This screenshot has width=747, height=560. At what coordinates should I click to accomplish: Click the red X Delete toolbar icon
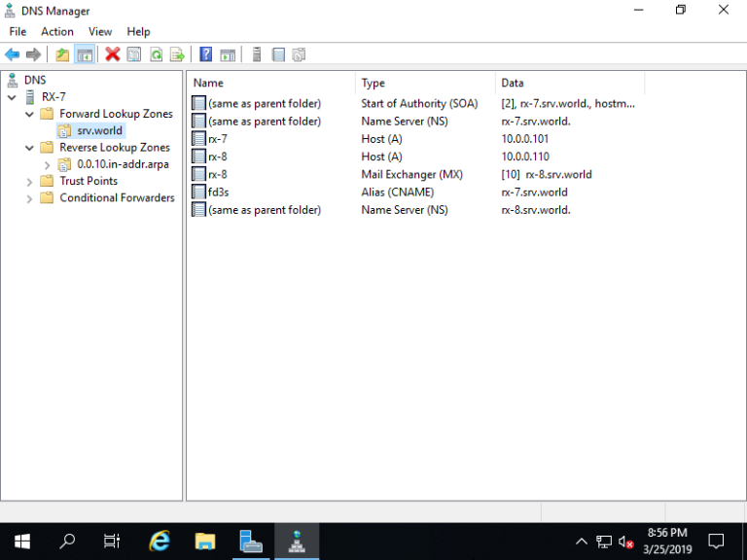point(113,54)
